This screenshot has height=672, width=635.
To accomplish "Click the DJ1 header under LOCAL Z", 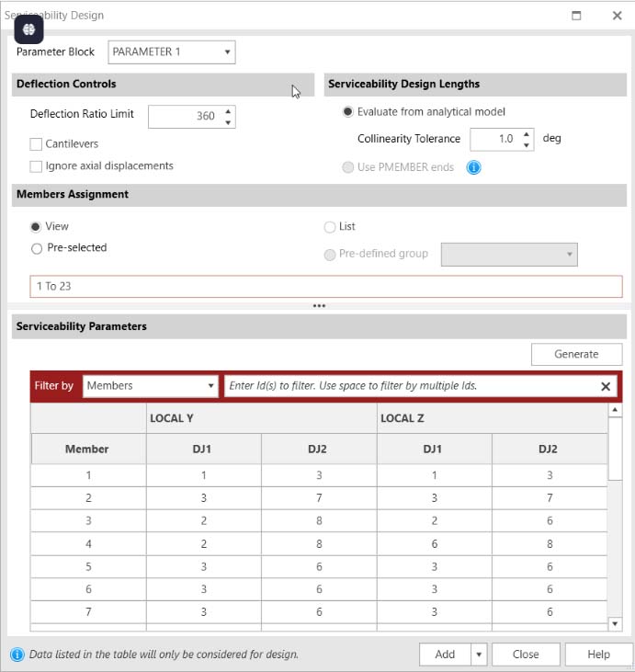I will pyautogui.click(x=435, y=449).
